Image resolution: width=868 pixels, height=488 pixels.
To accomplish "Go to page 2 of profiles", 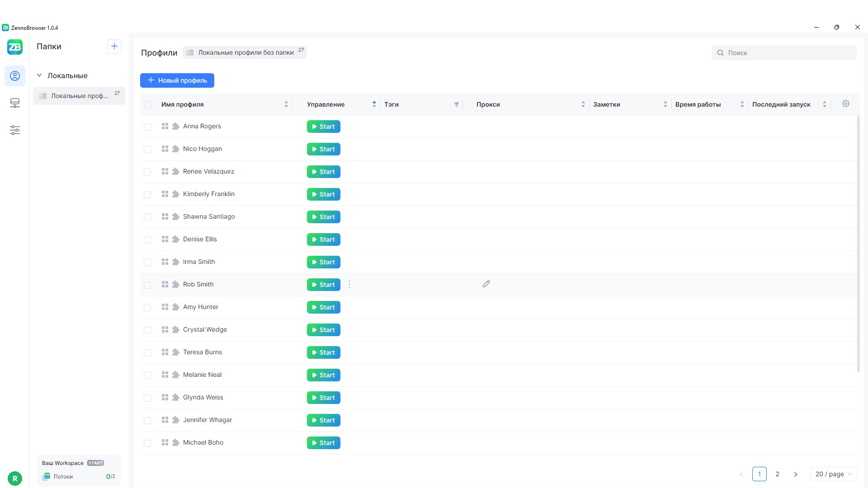I will click(x=778, y=474).
